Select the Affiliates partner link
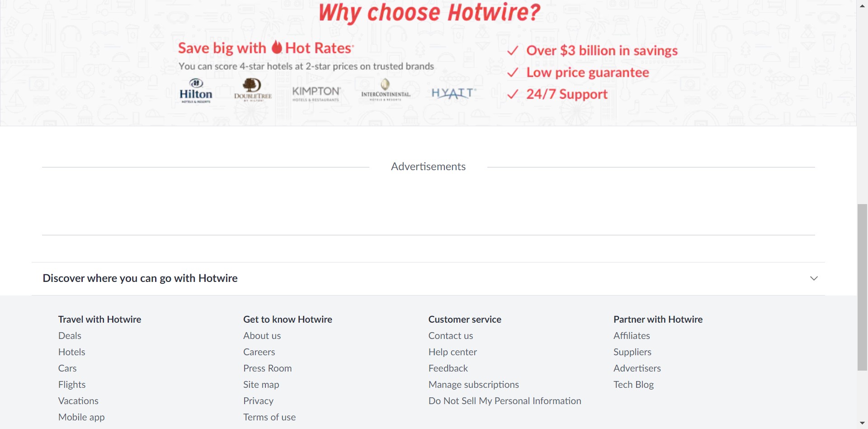This screenshot has height=429, width=868. point(632,336)
